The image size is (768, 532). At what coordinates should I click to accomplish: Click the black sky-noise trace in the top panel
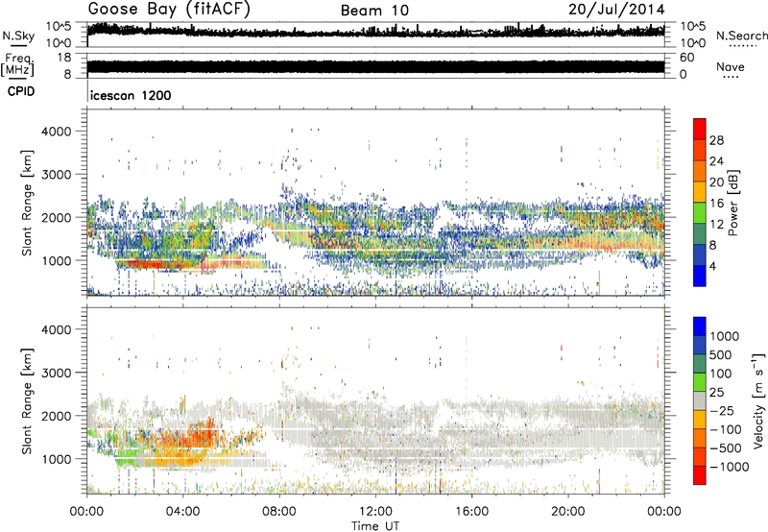coord(375,33)
